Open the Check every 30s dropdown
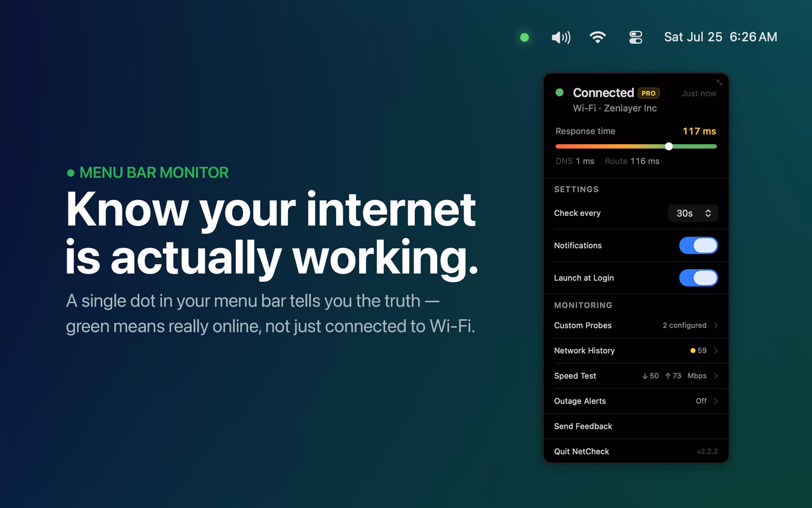Image resolution: width=812 pixels, height=508 pixels. (x=693, y=213)
